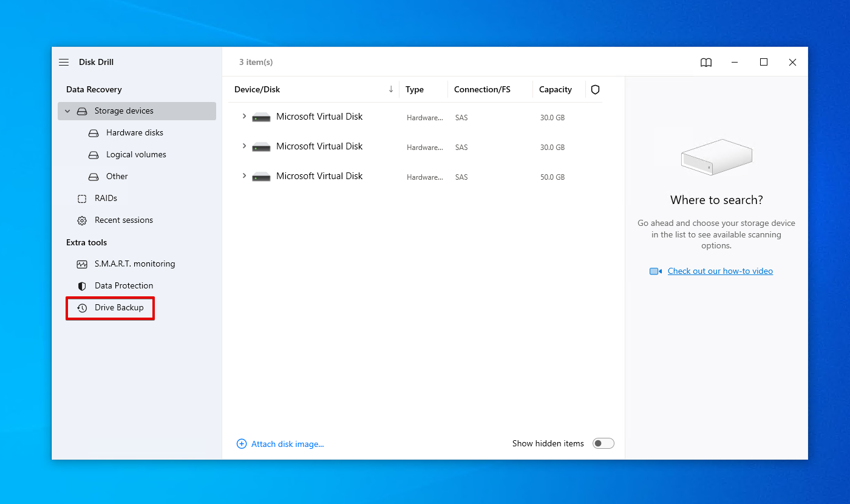Click the plus icon beside Attach disk image

pos(242,444)
